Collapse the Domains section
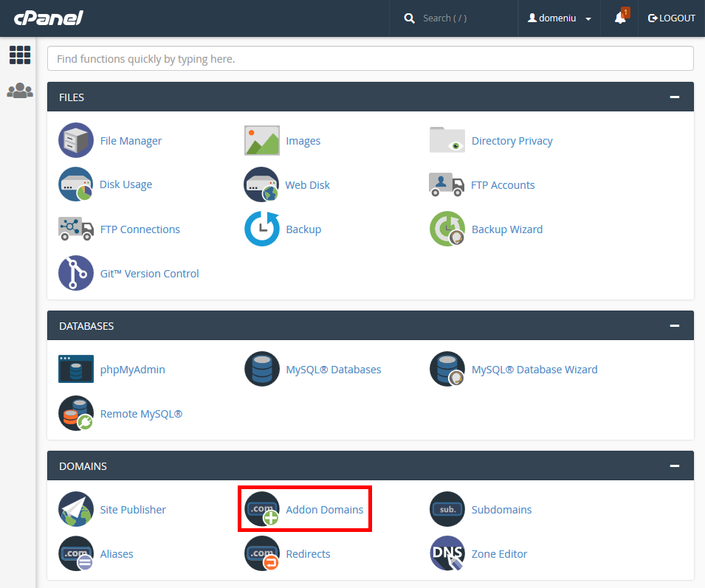 pos(675,466)
